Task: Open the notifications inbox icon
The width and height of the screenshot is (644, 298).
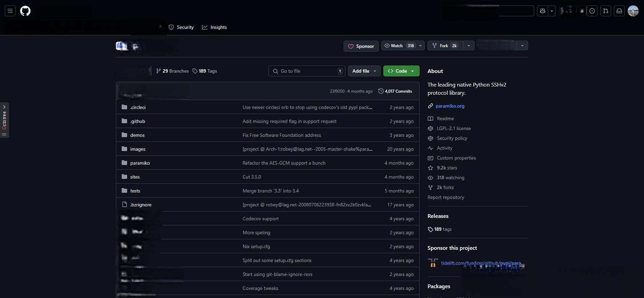Action: coord(619,11)
